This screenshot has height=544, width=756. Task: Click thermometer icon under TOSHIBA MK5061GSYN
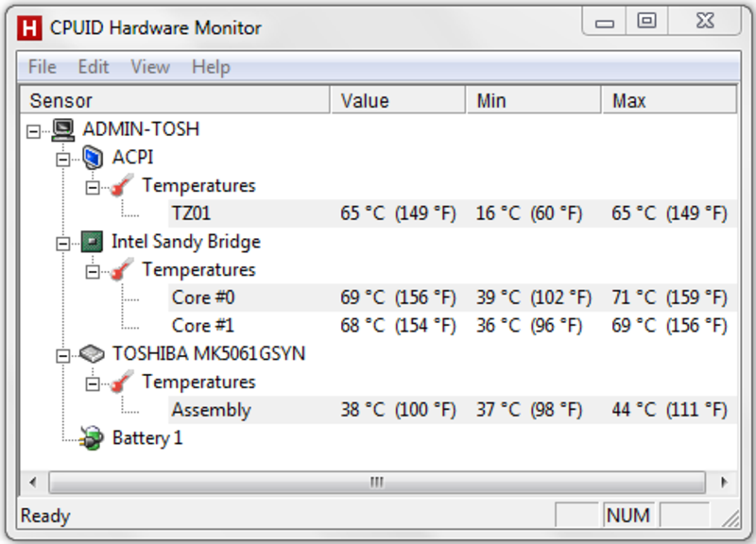122,382
